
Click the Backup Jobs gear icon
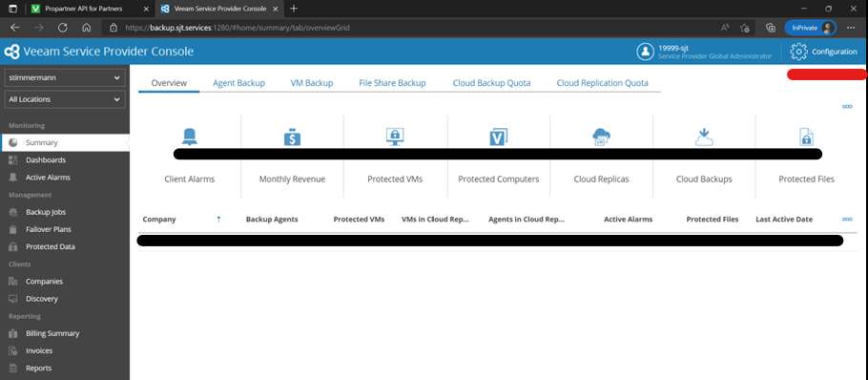[x=13, y=212]
